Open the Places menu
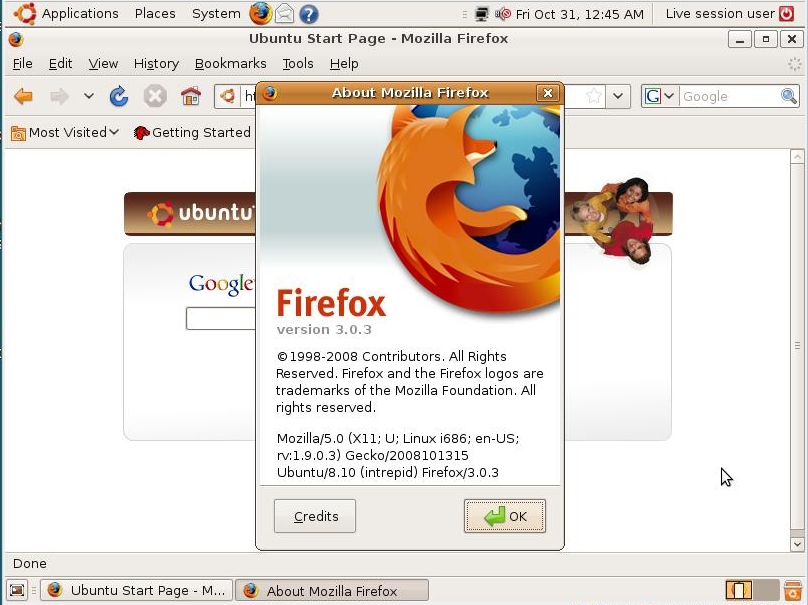The width and height of the screenshot is (808, 605). click(155, 13)
